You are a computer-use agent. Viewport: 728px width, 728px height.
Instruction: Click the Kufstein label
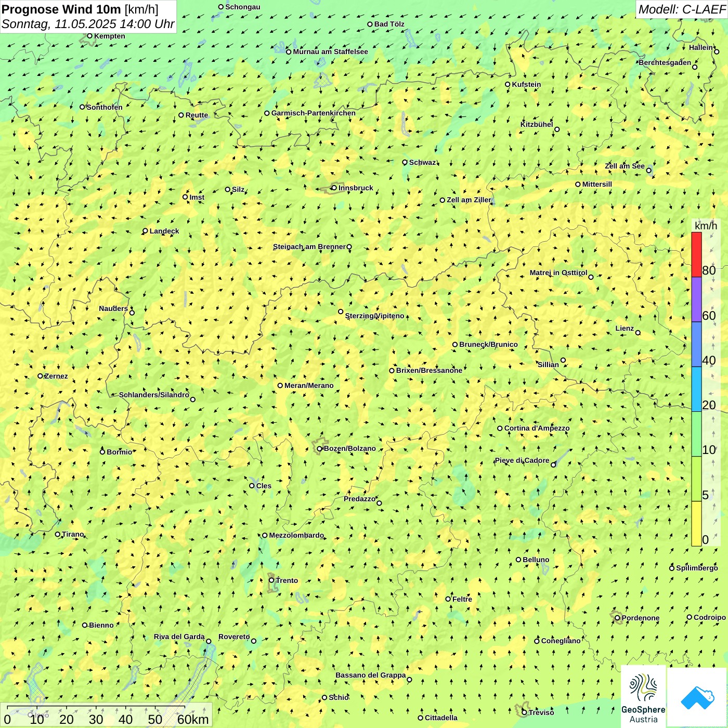coord(526,84)
